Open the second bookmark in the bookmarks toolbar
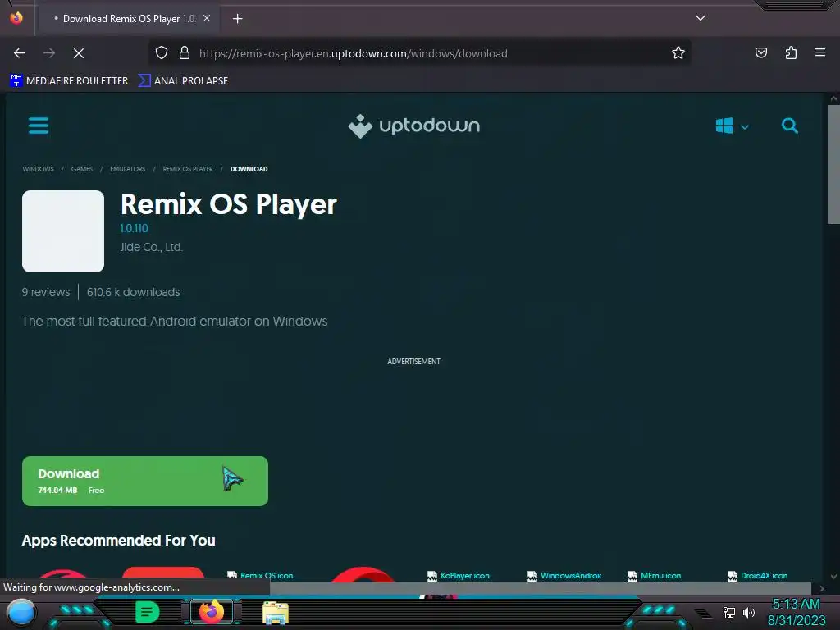Image resolution: width=840 pixels, height=630 pixels. pos(183,81)
